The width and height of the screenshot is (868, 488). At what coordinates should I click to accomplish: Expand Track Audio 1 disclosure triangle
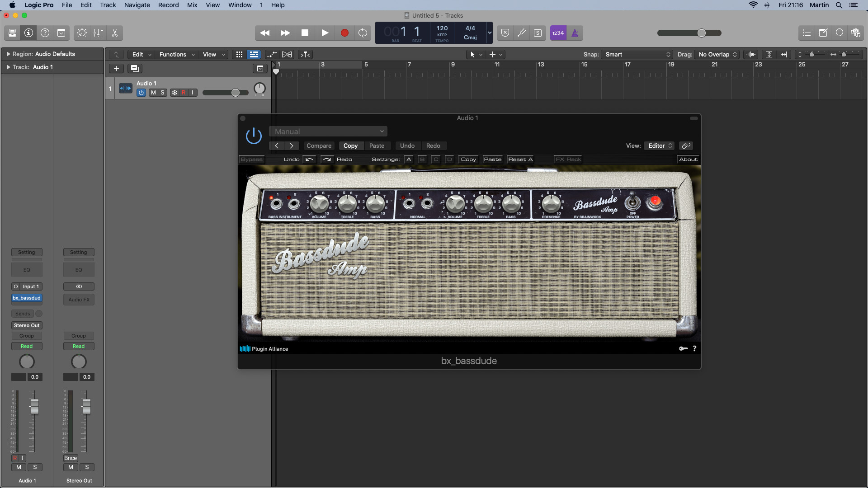pyautogui.click(x=8, y=67)
